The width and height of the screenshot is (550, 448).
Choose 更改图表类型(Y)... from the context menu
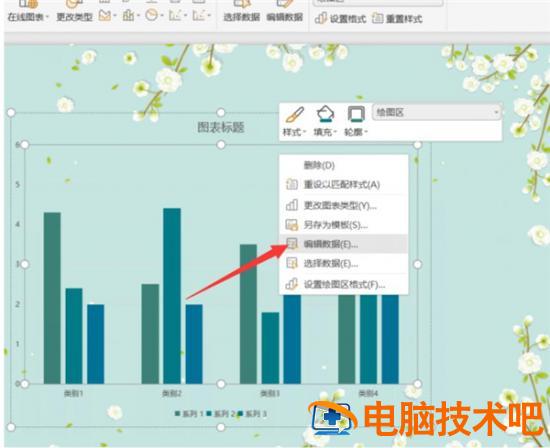click(x=343, y=205)
